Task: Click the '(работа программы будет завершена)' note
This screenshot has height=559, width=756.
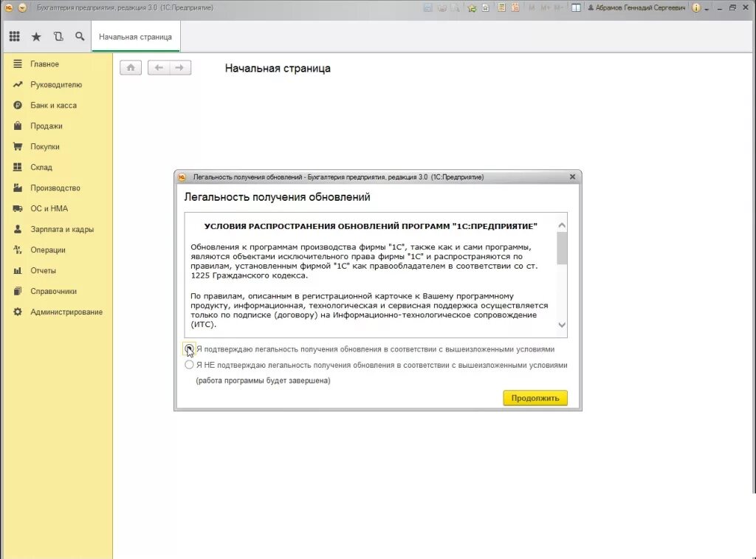Action: 263,380
